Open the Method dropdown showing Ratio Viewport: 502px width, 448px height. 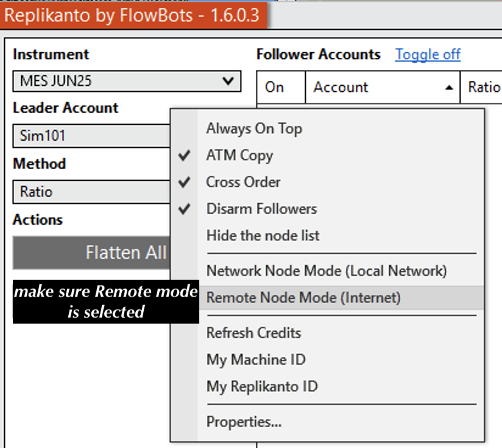coord(91,192)
